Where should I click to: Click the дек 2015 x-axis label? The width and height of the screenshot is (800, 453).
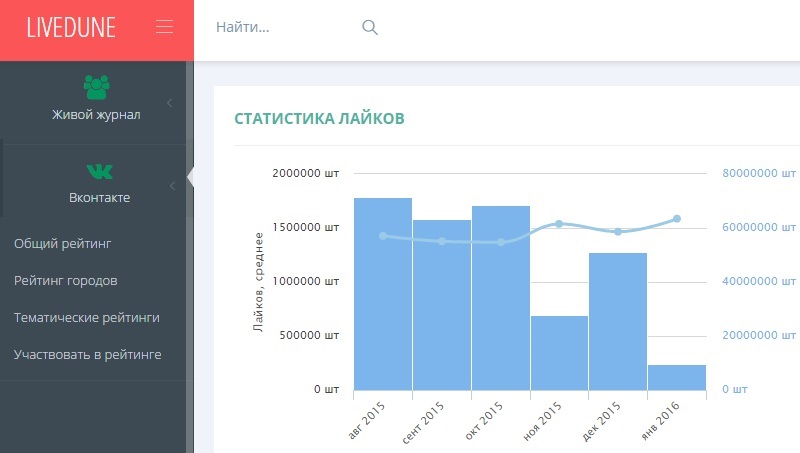(x=602, y=421)
